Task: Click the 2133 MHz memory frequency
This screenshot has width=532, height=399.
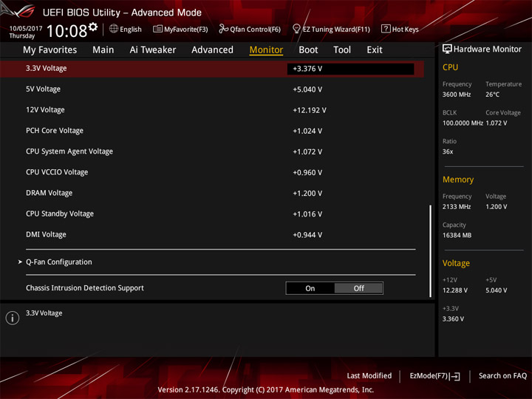Action: click(457, 207)
